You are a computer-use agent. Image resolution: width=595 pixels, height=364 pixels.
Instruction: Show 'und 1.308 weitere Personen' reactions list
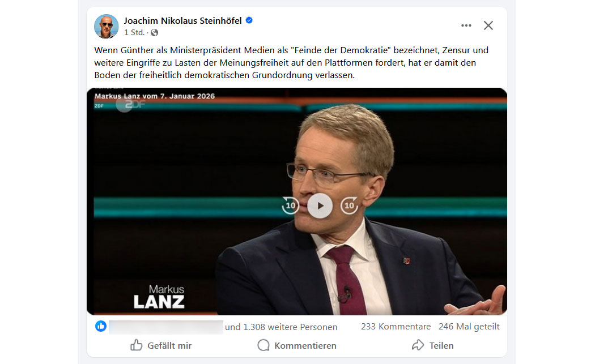tap(281, 327)
